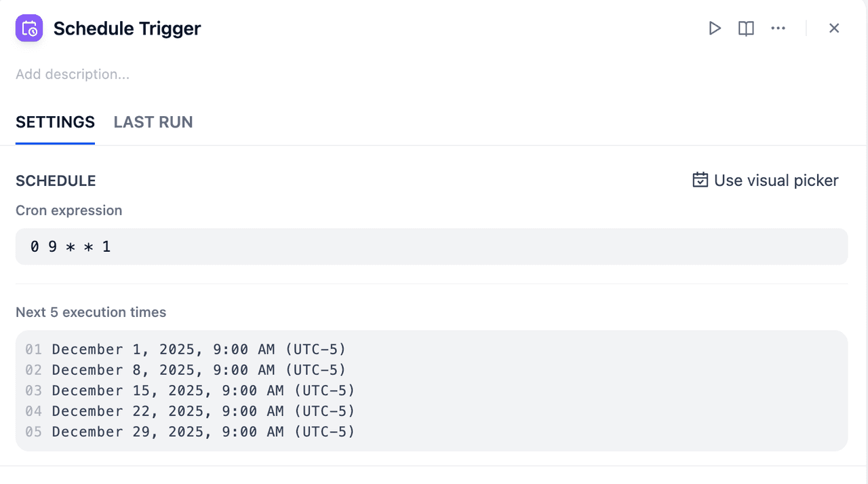This screenshot has height=484, width=868.
Task: Select the December 15, 2025 execution time
Action: click(203, 390)
